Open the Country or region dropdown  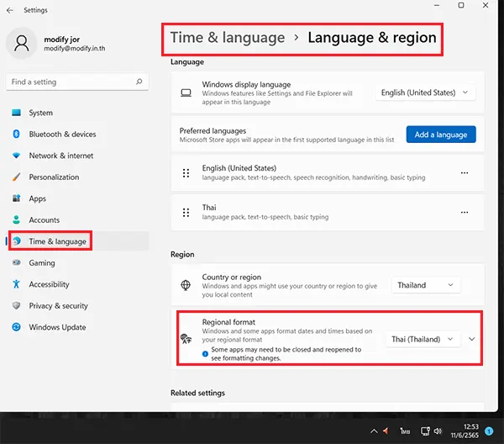point(426,285)
